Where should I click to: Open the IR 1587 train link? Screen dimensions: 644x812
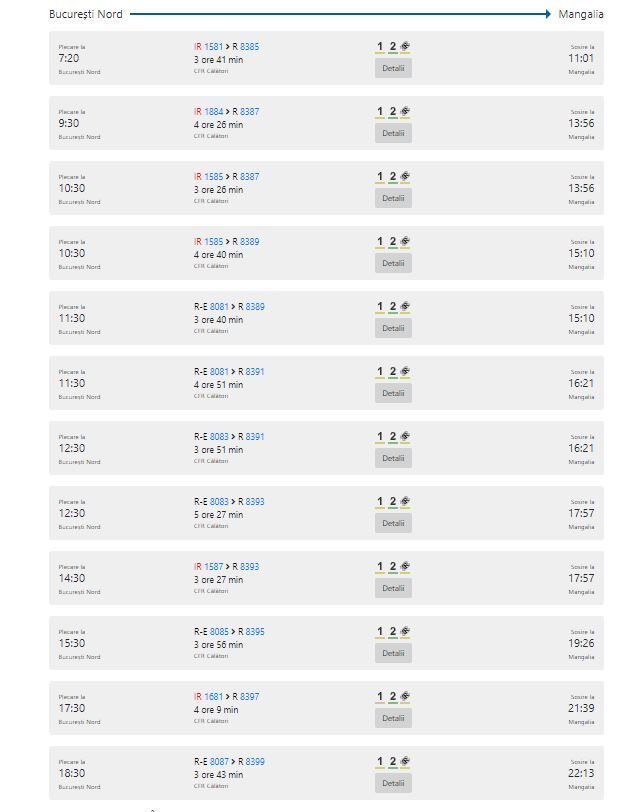click(209, 567)
